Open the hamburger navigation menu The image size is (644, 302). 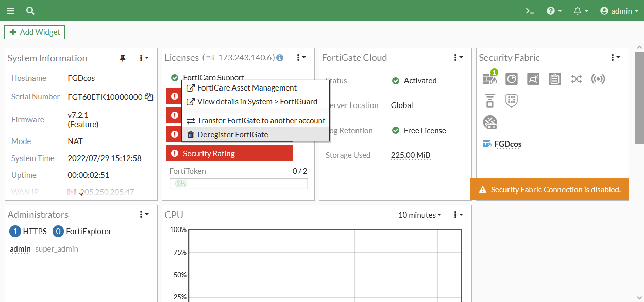10,11
